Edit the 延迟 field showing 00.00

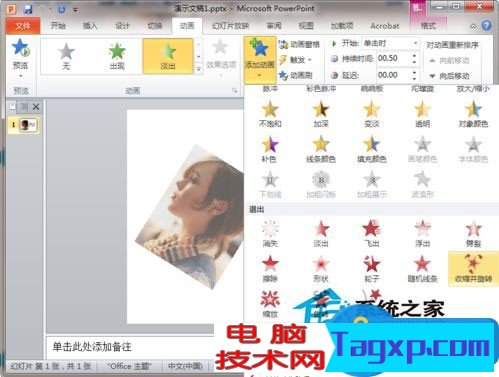[394, 75]
